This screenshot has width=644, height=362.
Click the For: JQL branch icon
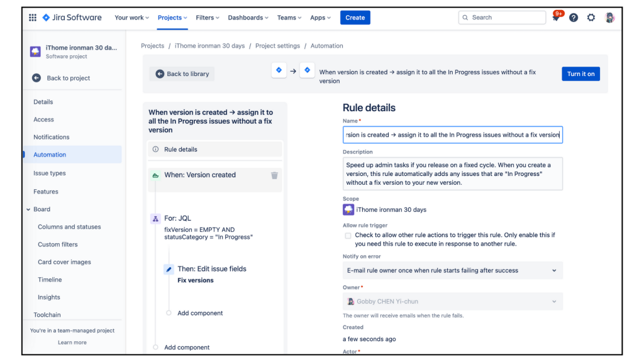pos(156,219)
